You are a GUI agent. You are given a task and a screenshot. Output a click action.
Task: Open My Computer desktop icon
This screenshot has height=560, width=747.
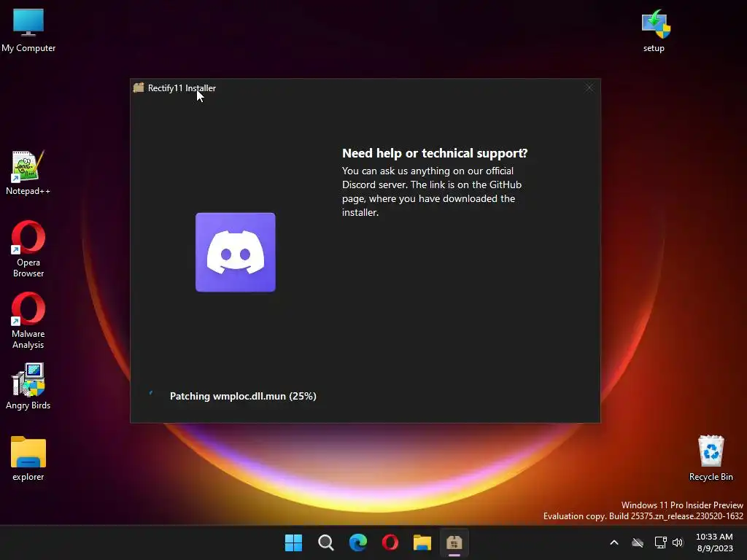coord(28,30)
